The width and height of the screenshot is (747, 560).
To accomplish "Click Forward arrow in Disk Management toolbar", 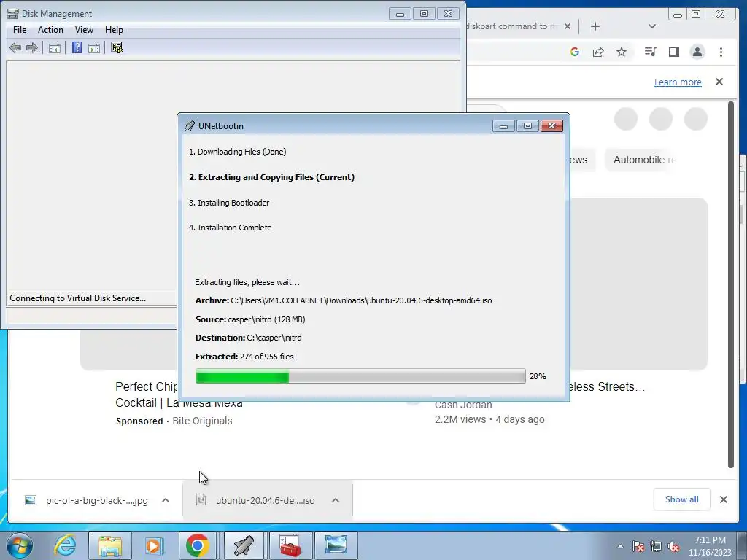I will (x=32, y=47).
